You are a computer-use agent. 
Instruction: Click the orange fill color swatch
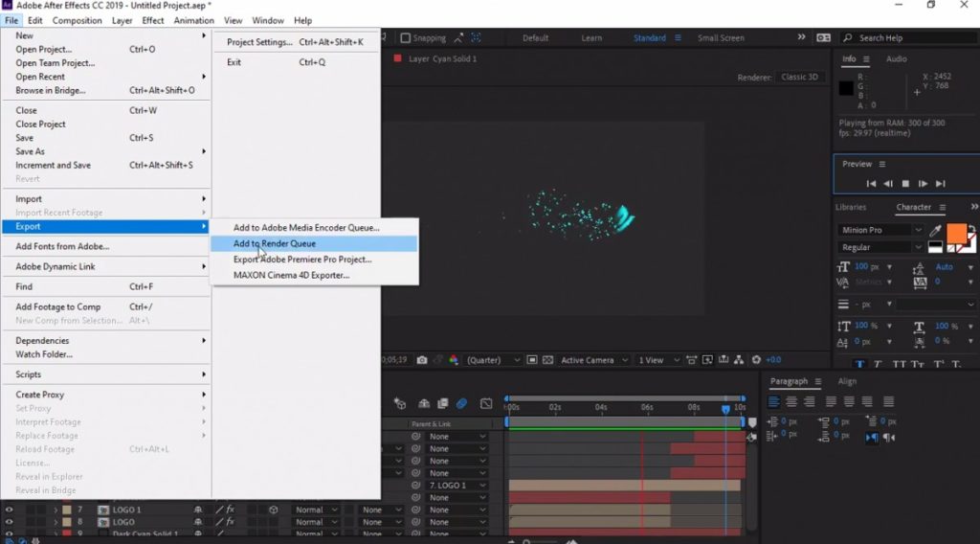tap(956, 234)
